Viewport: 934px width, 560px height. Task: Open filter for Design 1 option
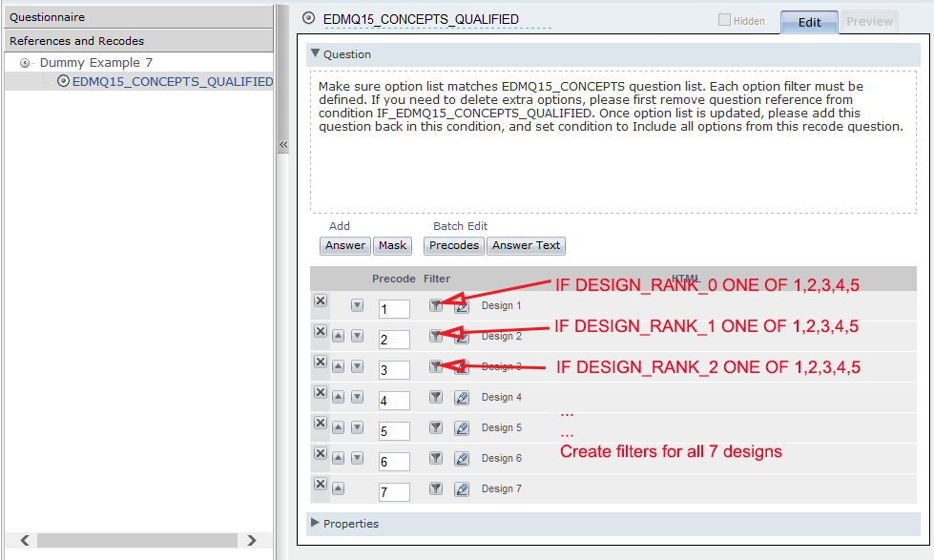point(436,305)
